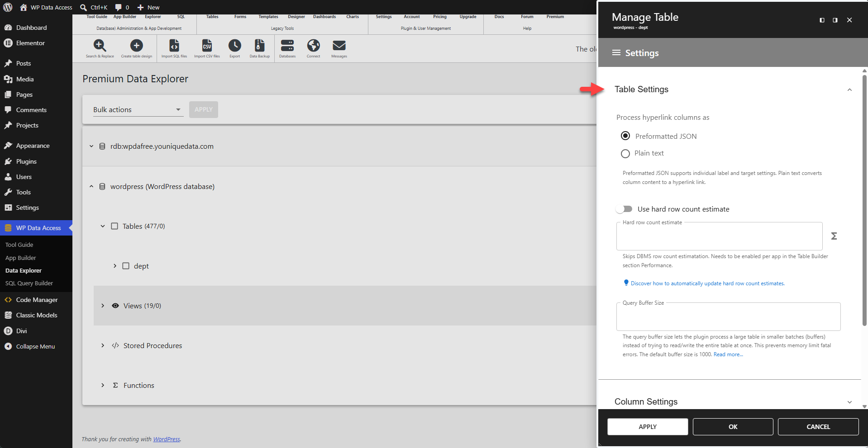Check the Tables (477/0) checkbox
Screen dimensions: 868x448
tap(114, 226)
